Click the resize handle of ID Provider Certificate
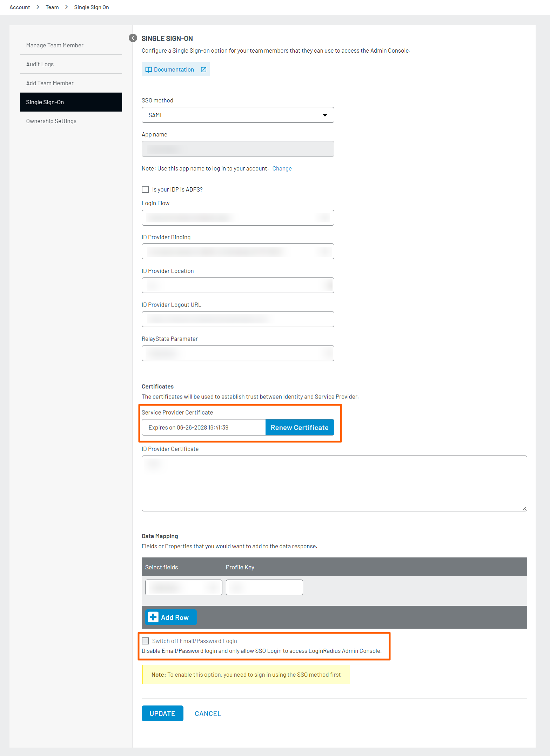This screenshot has width=550, height=756. coord(524,508)
